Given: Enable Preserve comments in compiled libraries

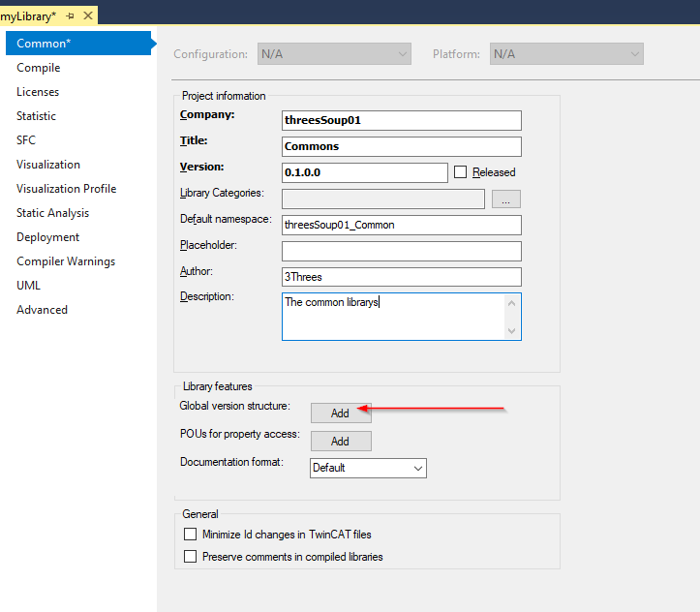Looking at the screenshot, I should tap(190, 556).
